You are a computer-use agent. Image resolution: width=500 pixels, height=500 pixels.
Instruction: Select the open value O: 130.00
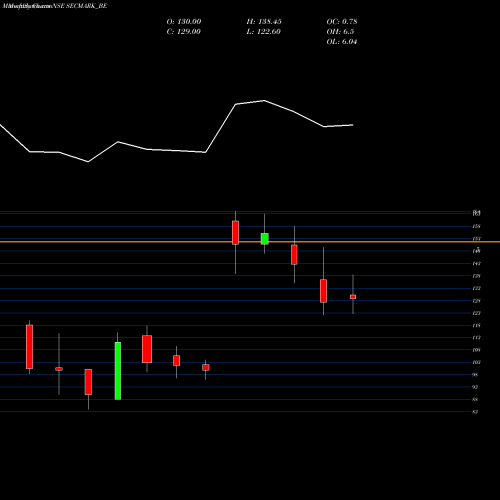[x=184, y=22]
